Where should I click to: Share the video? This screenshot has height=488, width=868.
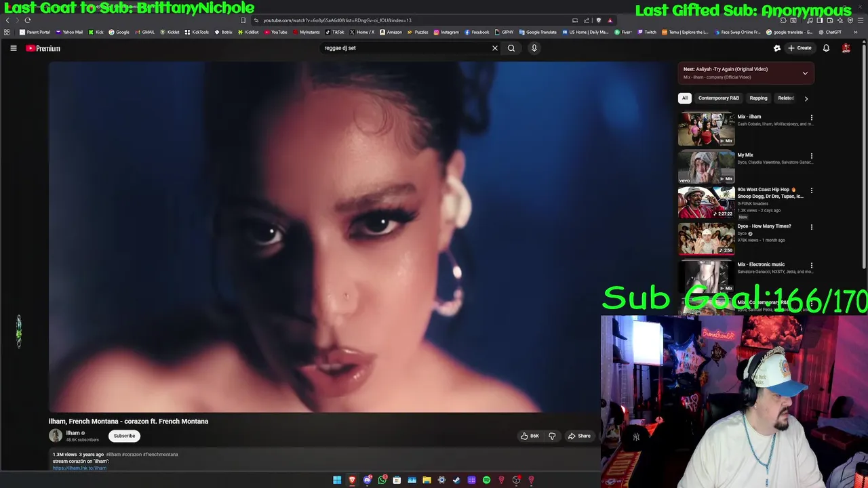pos(579,436)
